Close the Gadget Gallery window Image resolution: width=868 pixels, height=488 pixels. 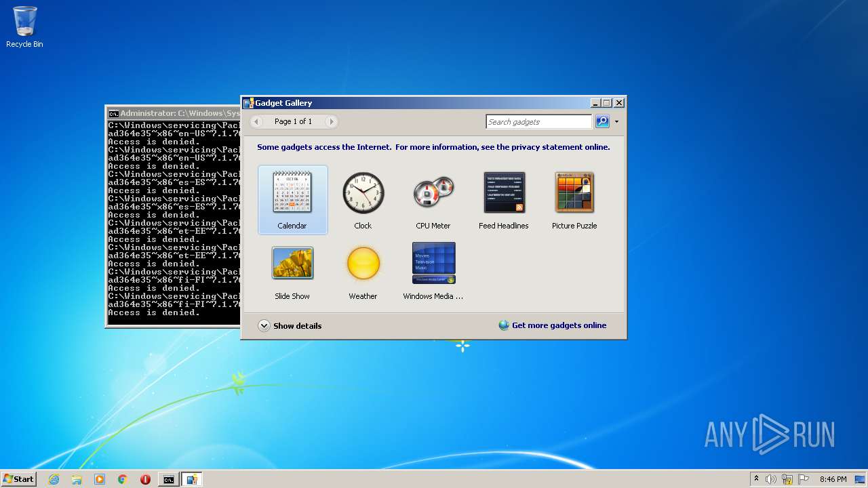click(x=618, y=103)
